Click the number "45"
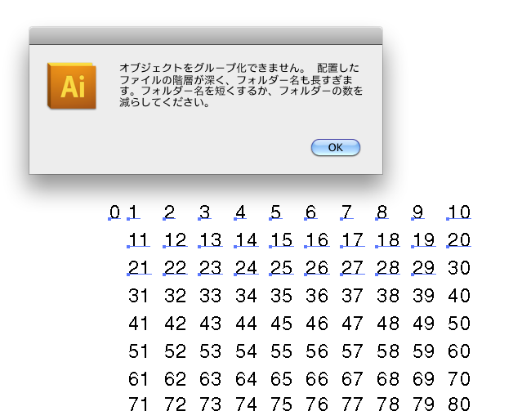 [x=281, y=324]
